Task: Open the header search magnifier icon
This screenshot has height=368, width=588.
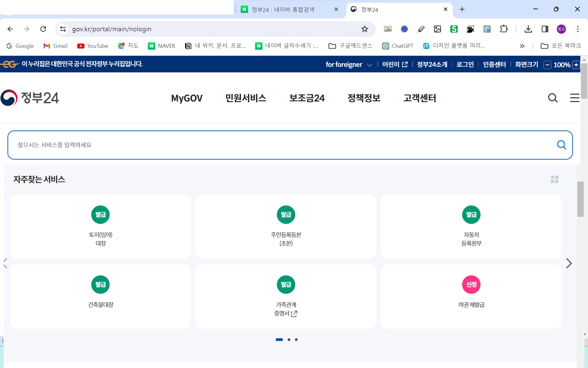Action: pos(552,98)
